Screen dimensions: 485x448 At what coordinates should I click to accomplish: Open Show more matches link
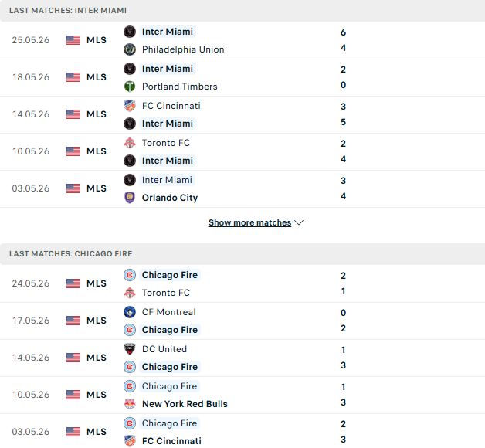point(250,222)
